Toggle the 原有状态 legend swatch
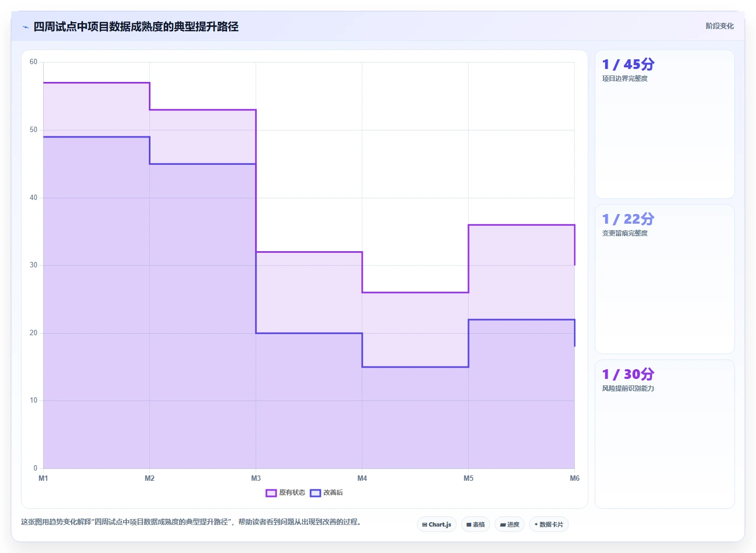756x553 pixels. 271,493
